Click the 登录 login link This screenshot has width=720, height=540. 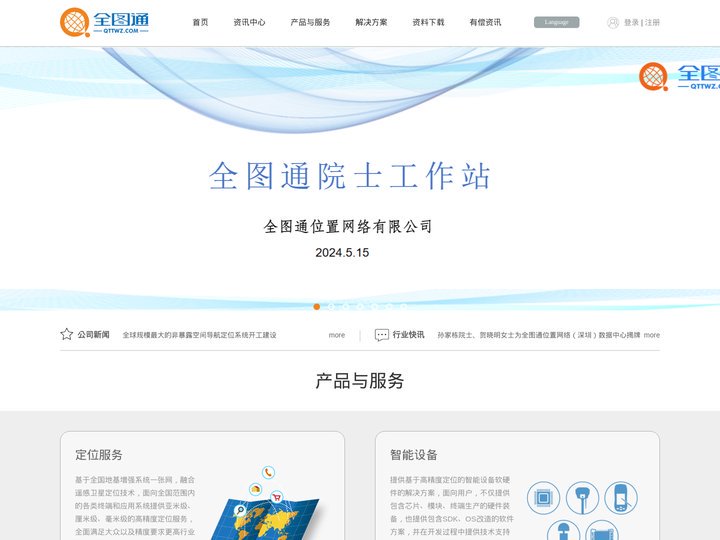coord(631,22)
